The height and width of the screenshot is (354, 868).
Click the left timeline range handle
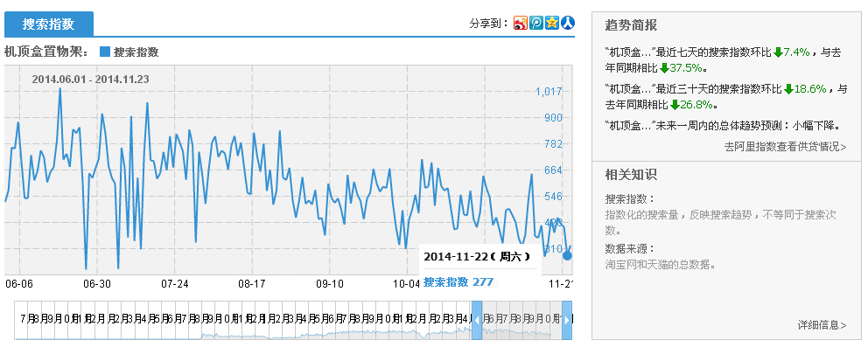pyautogui.click(x=477, y=320)
